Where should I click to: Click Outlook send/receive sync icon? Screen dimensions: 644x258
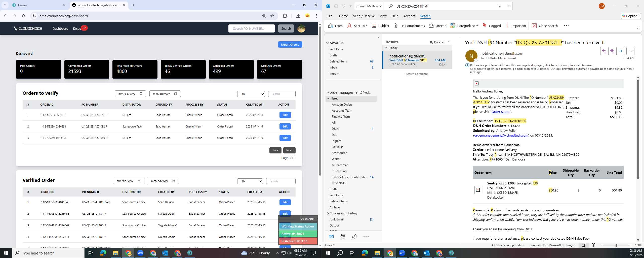coord(336,6)
